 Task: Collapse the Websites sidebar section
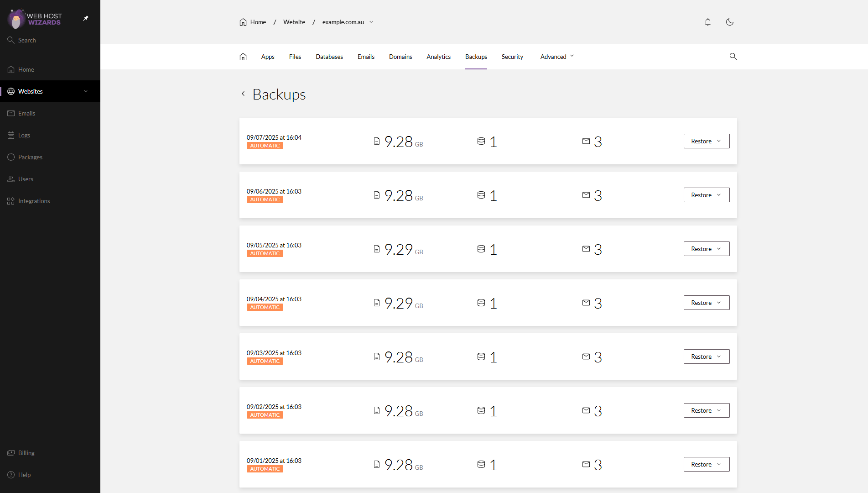85,91
